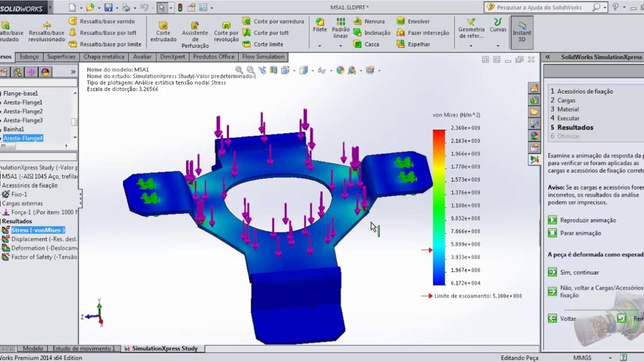Image resolution: width=644 pixels, height=362 pixels.
Task: Click the Open file folder icon
Action: click(x=90, y=8)
